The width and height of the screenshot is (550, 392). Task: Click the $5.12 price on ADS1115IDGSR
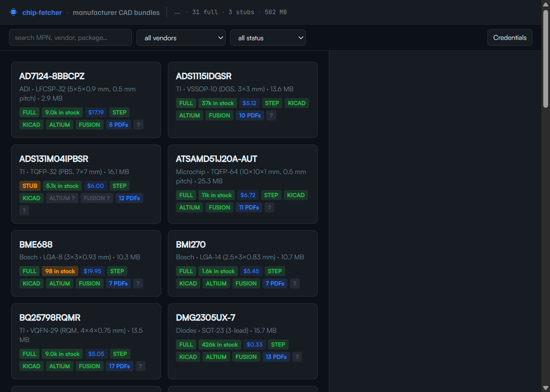[249, 103]
